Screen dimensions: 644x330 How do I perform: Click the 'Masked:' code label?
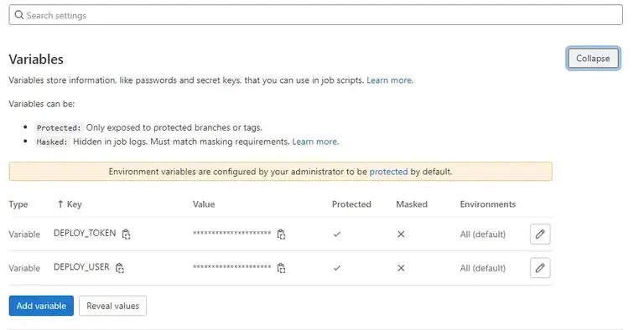click(52, 142)
